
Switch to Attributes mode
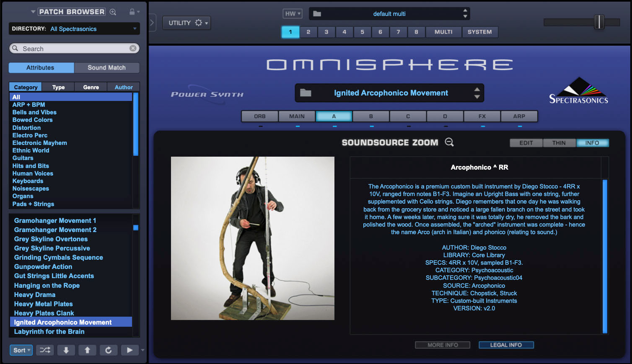click(41, 67)
